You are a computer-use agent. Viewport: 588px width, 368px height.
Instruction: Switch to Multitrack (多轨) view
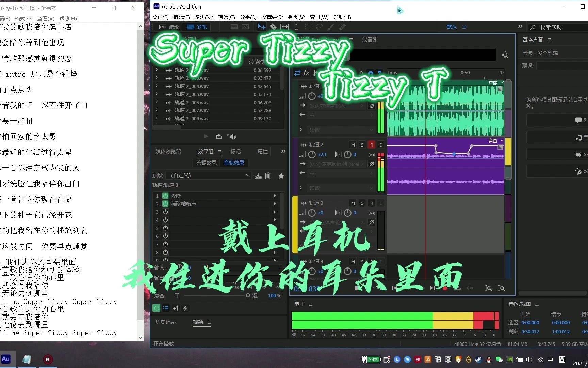(197, 27)
